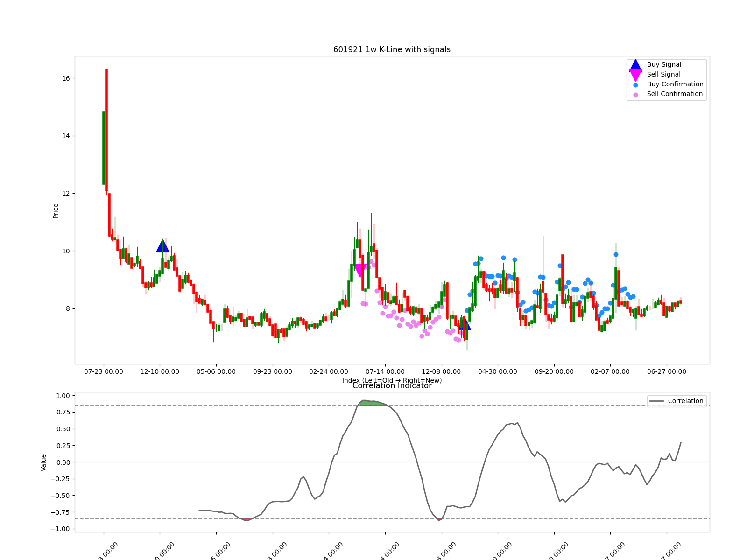The height and width of the screenshot is (560, 747).
Task: Click date tick '12-10 00:00' on price chart
Action: tap(160, 372)
